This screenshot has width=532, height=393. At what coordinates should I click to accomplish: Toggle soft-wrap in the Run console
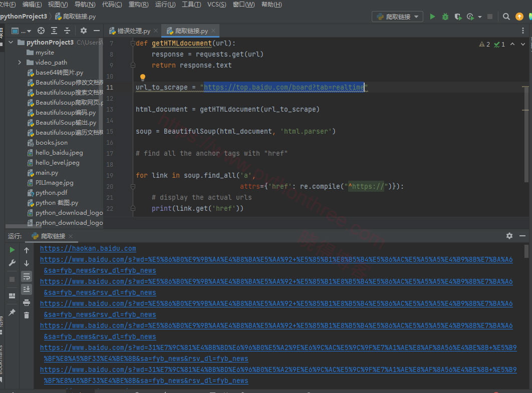pos(27,276)
